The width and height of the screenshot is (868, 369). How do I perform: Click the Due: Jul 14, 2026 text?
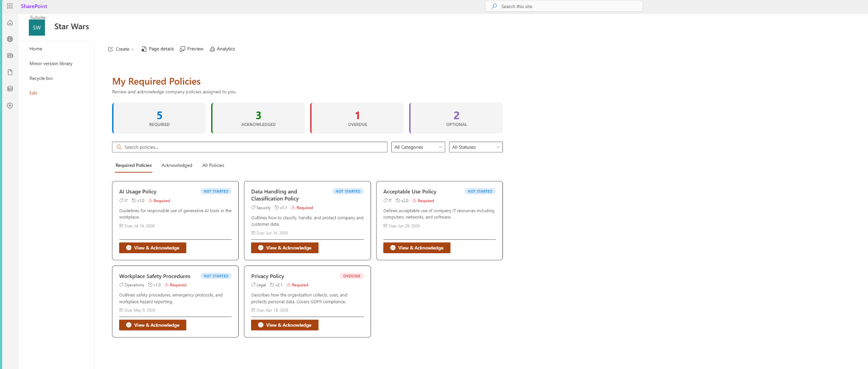pyautogui.click(x=140, y=226)
